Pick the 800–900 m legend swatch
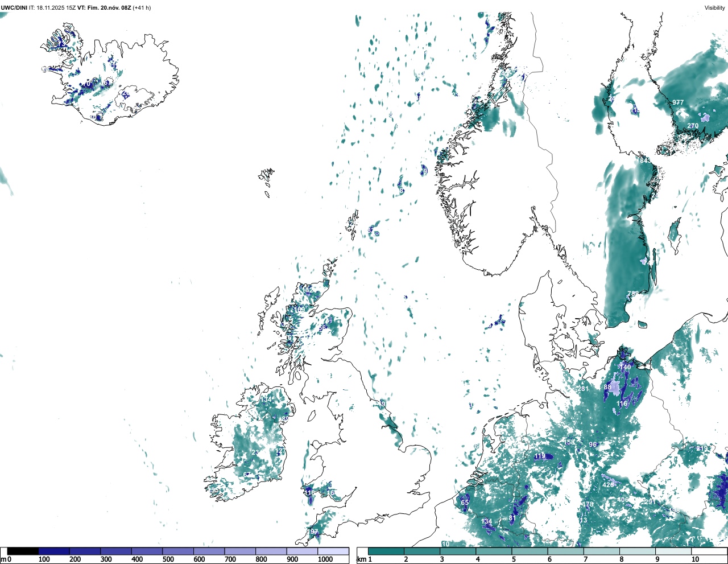 click(x=271, y=551)
